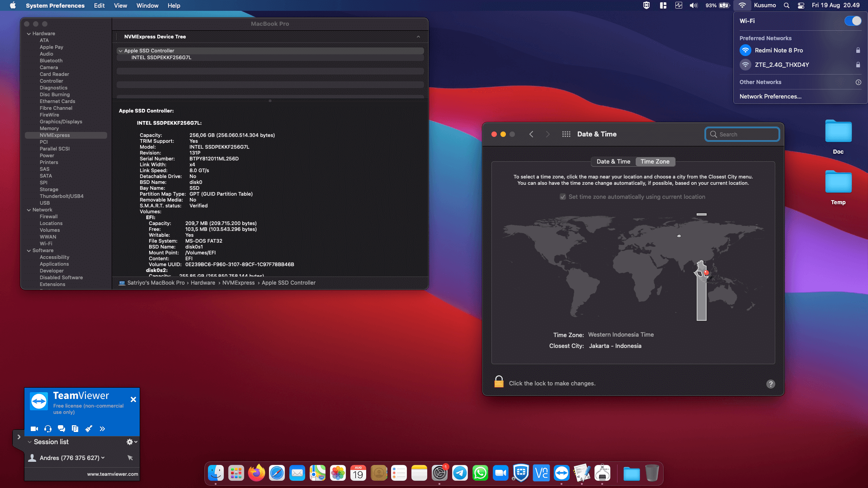The height and width of the screenshot is (488, 868).
Task: Click the remote pointer arrow beside Andres
Action: (x=130, y=458)
